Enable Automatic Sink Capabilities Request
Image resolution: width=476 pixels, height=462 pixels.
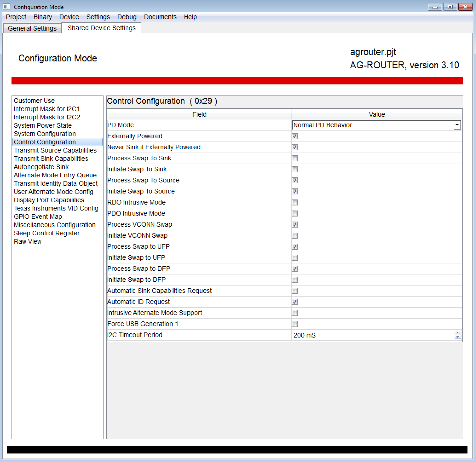tap(295, 291)
